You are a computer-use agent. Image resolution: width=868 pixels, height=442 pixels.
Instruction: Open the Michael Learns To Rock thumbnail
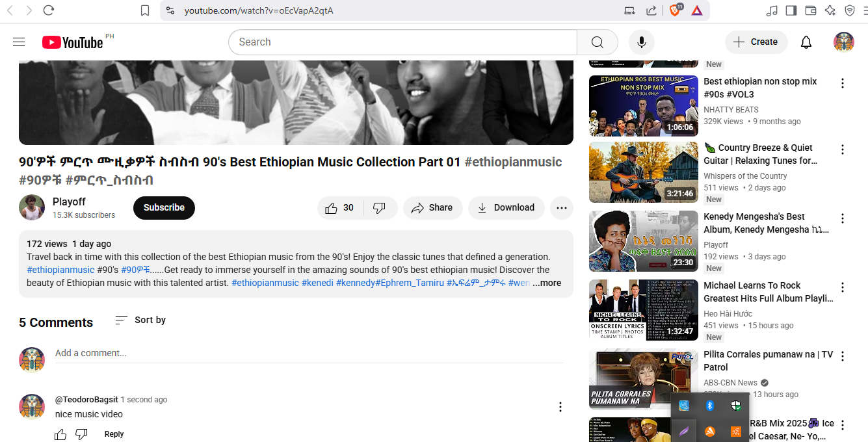coord(644,310)
